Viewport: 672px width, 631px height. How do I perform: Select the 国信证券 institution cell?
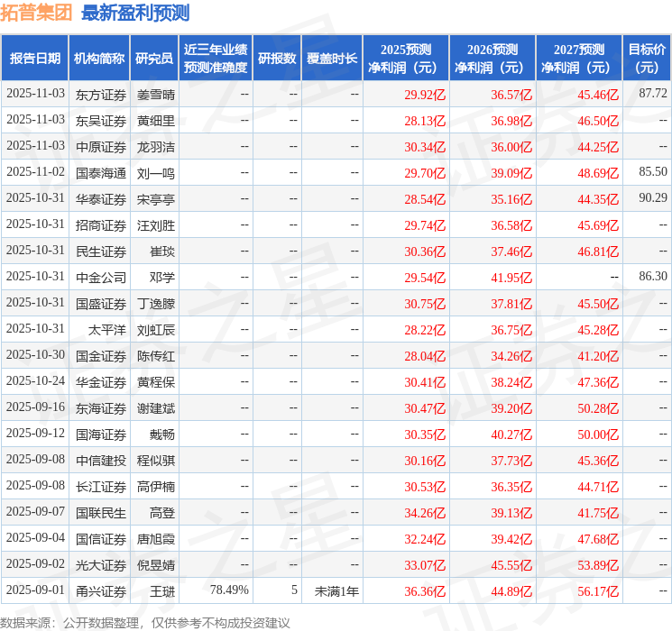point(101,539)
